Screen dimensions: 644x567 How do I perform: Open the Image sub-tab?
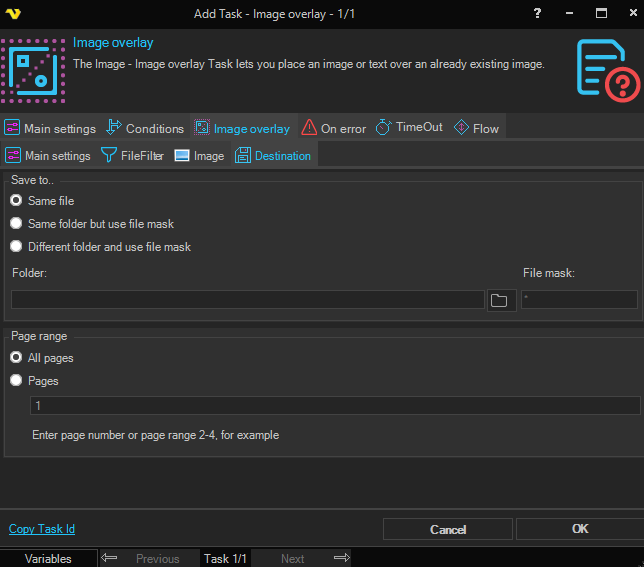click(x=199, y=156)
